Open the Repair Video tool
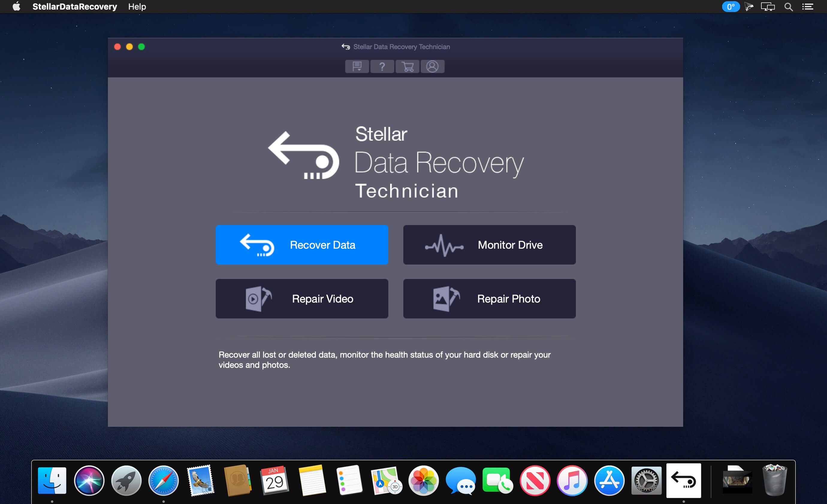 (x=302, y=298)
